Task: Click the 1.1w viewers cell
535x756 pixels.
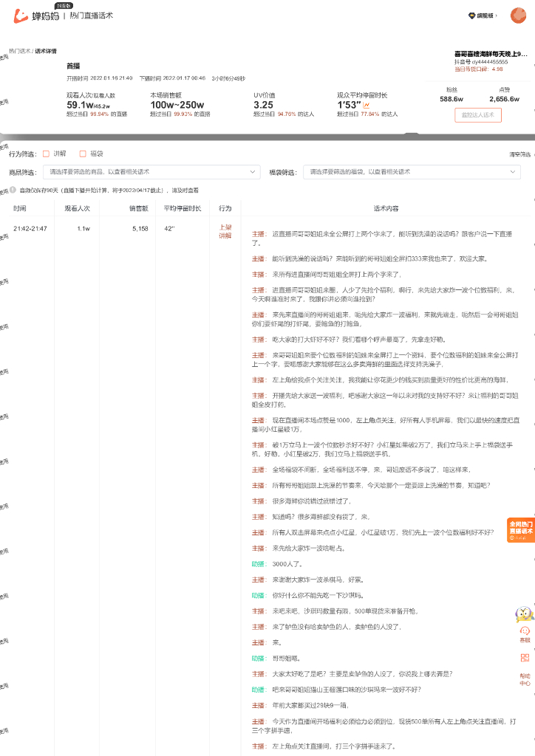Action: pos(84,229)
